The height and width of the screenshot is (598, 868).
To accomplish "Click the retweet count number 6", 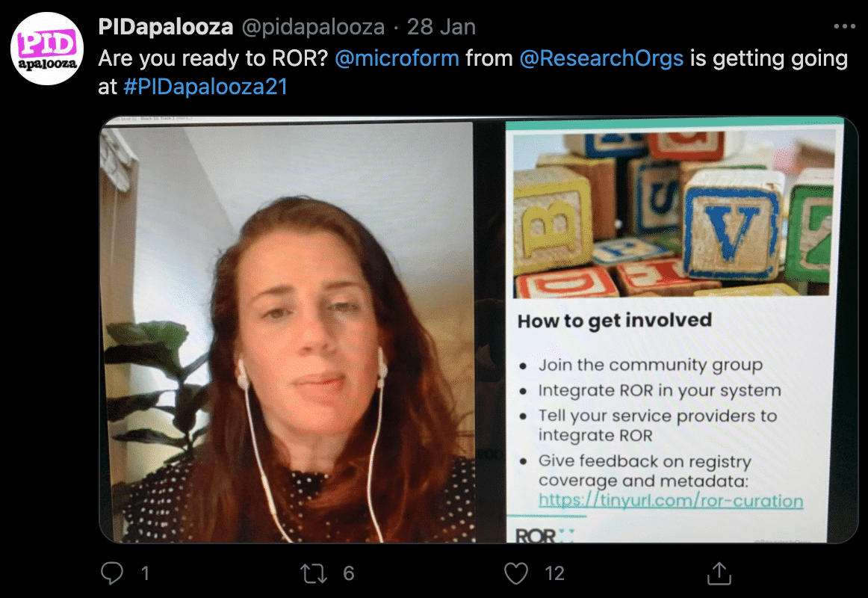I will coord(348,573).
